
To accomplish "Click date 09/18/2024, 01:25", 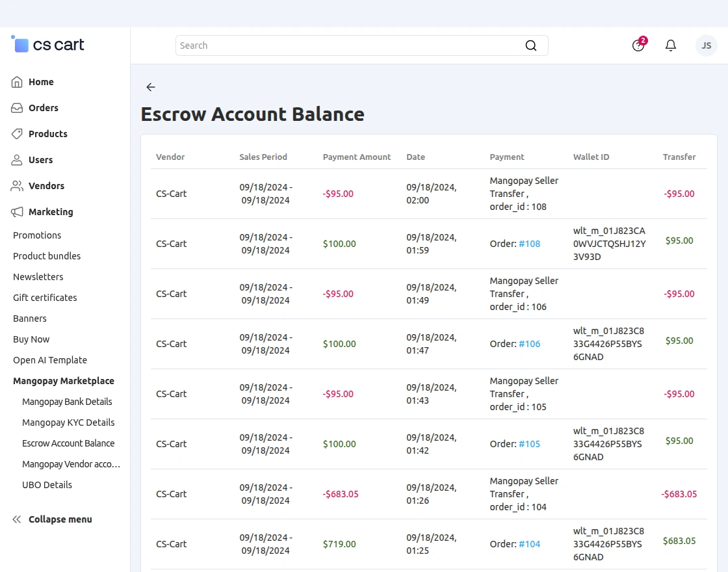I will [432, 545].
